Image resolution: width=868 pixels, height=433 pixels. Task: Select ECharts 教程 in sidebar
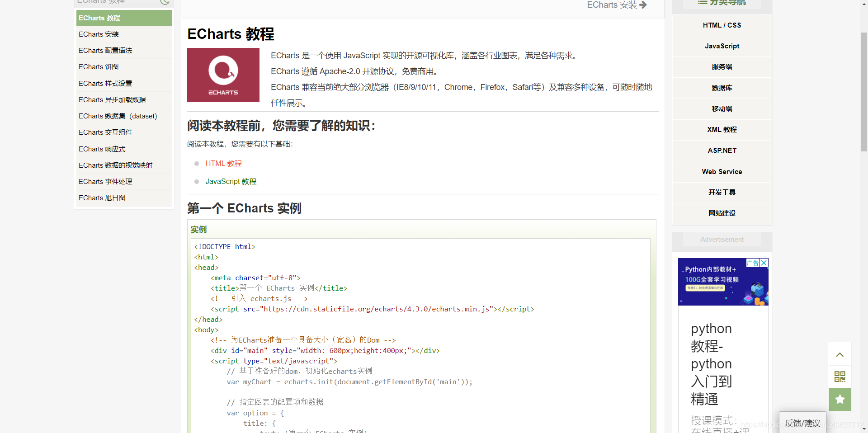(x=124, y=18)
